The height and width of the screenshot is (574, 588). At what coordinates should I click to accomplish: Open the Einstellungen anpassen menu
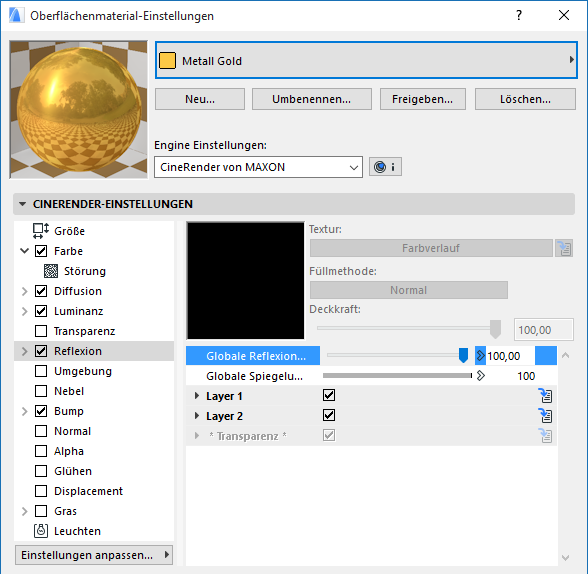pyautogui.click(x=94, y=555)
